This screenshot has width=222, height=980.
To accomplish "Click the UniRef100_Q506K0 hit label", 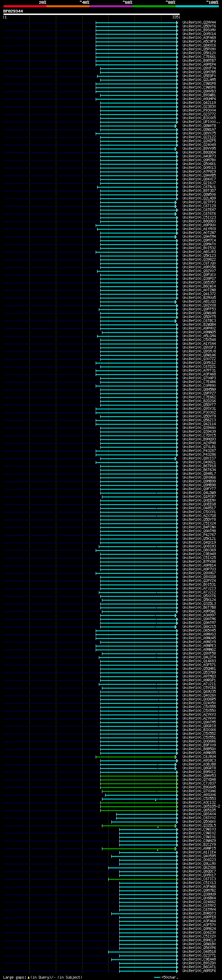I will [199, 822].
